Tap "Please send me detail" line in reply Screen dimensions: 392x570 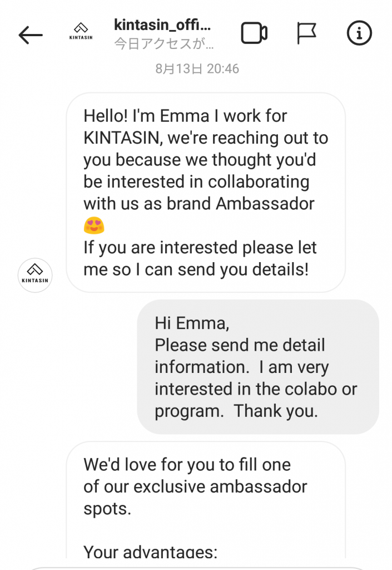coord(240,345)
